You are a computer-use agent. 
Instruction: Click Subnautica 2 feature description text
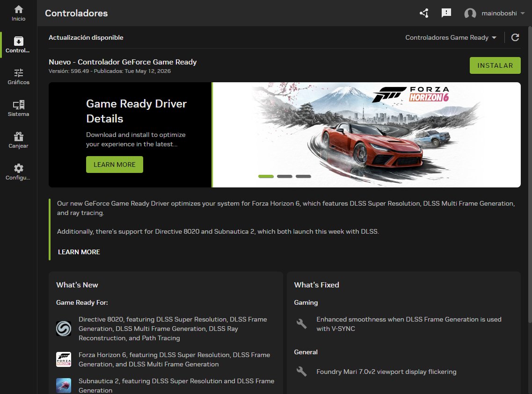pos(176,386)
